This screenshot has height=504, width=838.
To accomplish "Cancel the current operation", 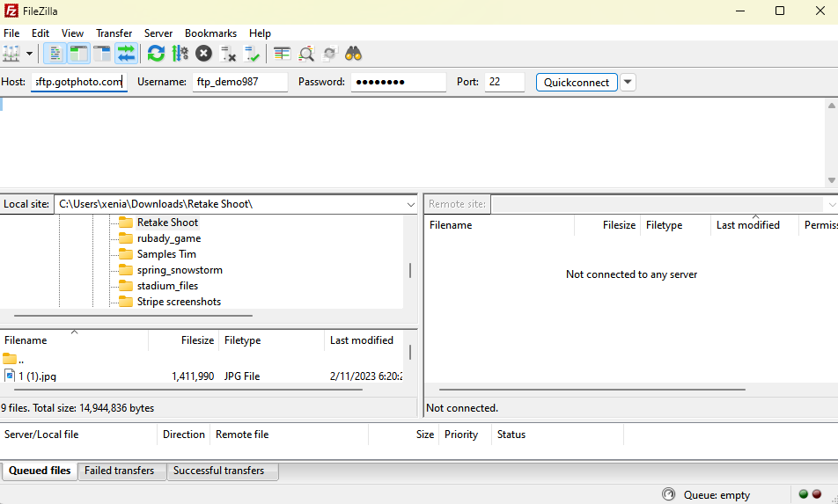I will click(x=203, y=54).
